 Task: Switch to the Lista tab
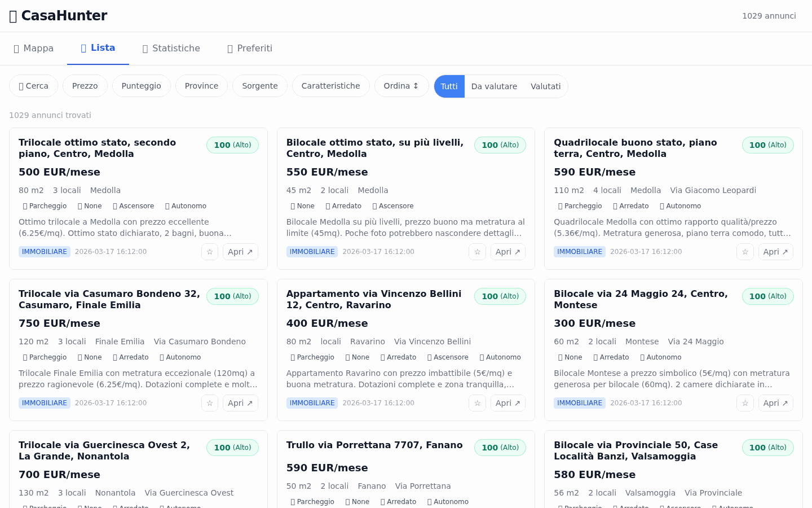tap(98, 48)
